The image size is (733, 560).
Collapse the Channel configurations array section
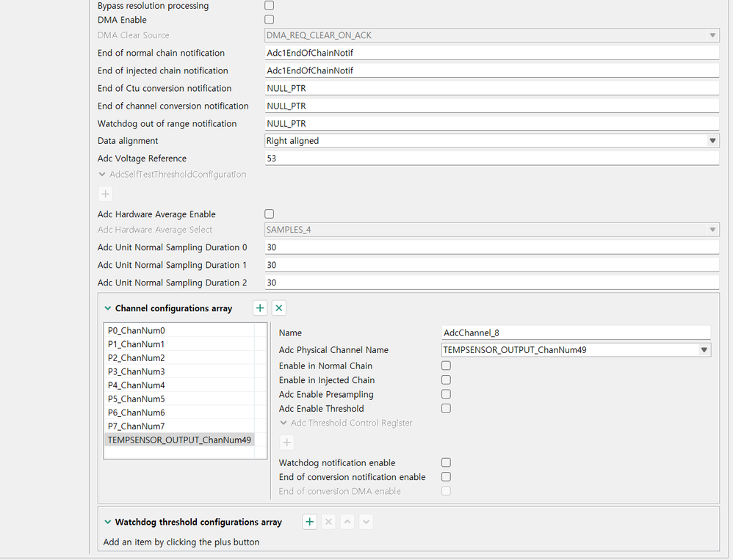[108, 309]
